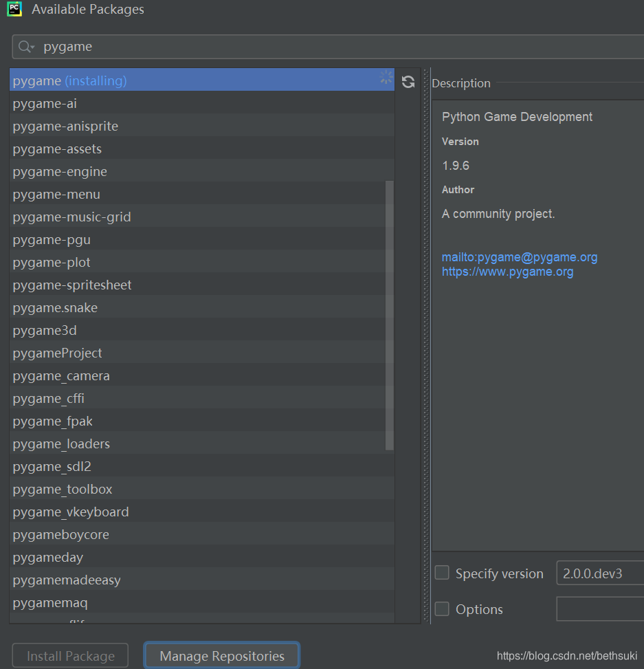
Task: Enable the Specify version checkbox
Action: (442, 573)
